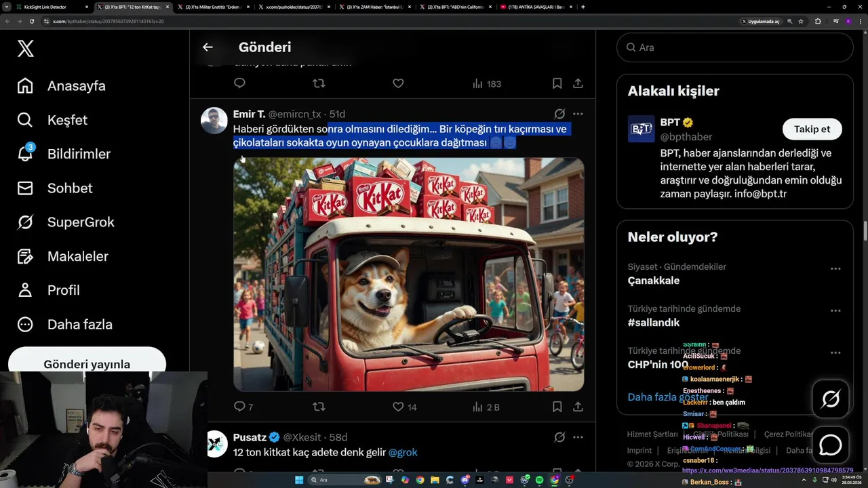The width and height of the screenshot is (868, 488).
Task: Switch to ANTİKA SAVAŞLARI YouTube tab
Action: click(x=536, y=7)
